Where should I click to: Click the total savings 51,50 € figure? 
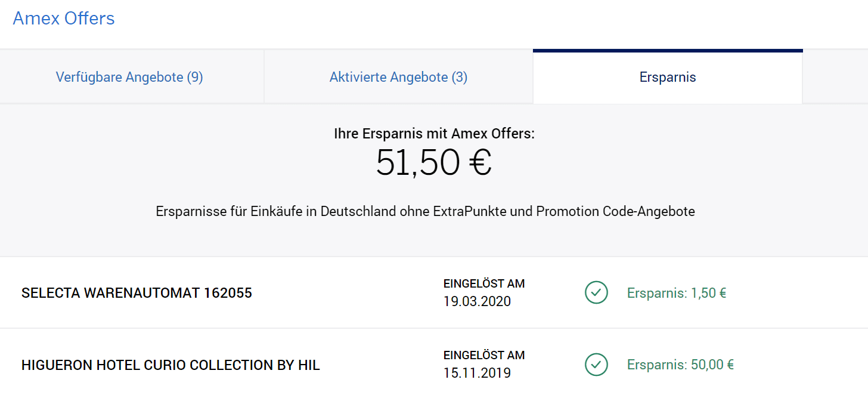433,162
